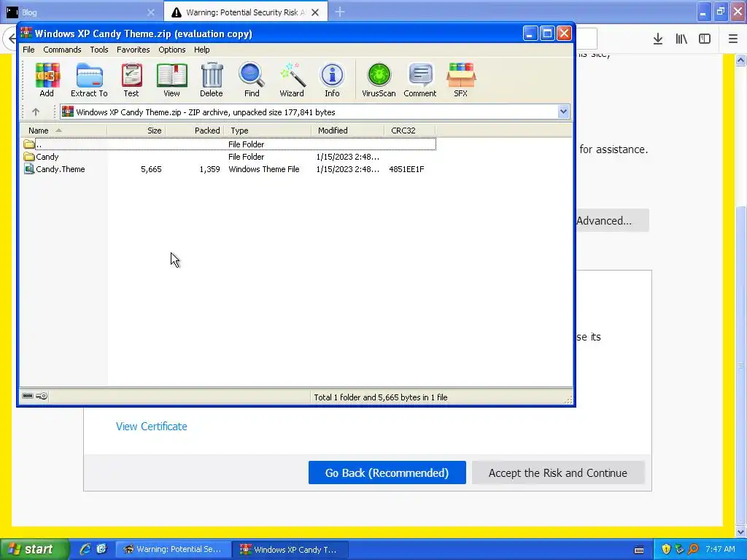Open the Commands menu
This screenshot has width=747, height=560.
pos(62,50)
